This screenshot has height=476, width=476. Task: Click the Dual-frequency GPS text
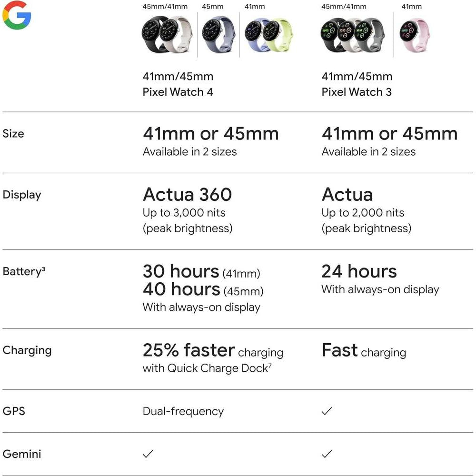click(x=183, y=411)
